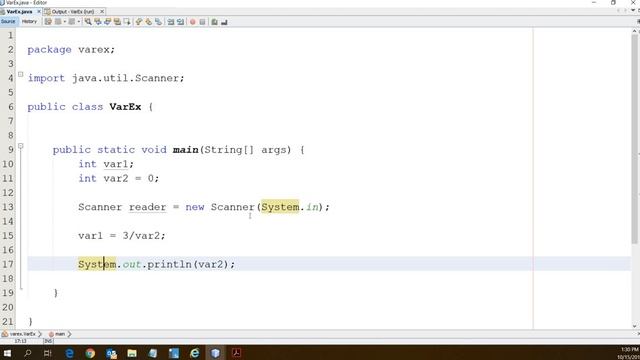Screen dimensions: 640x360
Task: Open the Windows Start menu
Action: tap(7, 353)
